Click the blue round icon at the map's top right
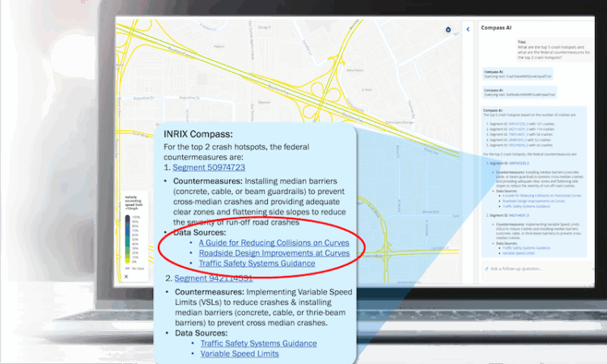Viewport: 607px width, 364px height. tap(448, 29)
